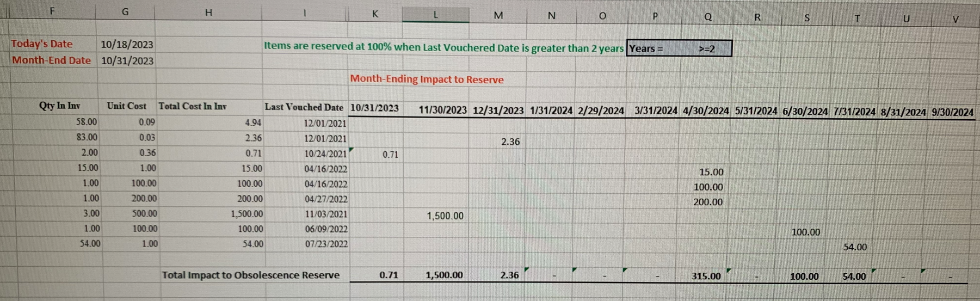980x301 pixels.
Task: Select column T header
Action: click(x=857, y=19)
